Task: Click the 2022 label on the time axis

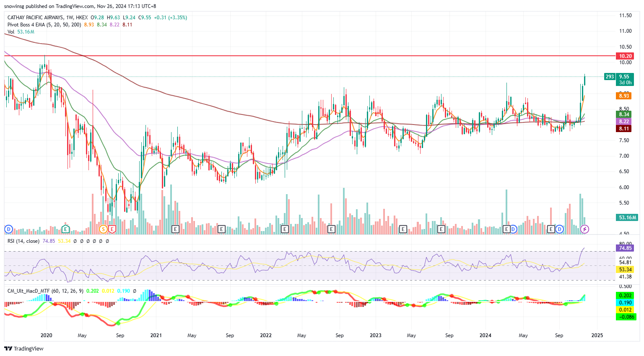Action: [266, 335]
